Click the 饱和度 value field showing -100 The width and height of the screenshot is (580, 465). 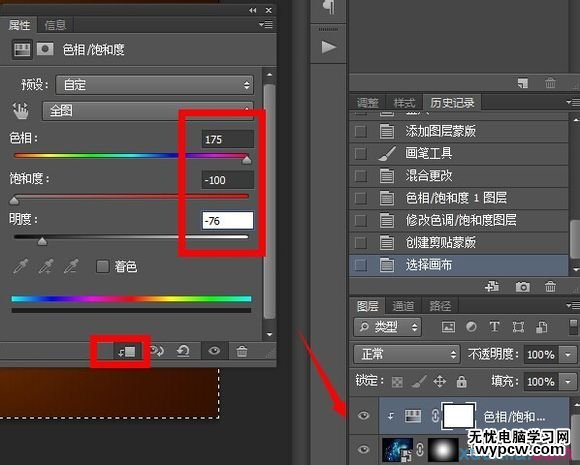coord(227,180)
